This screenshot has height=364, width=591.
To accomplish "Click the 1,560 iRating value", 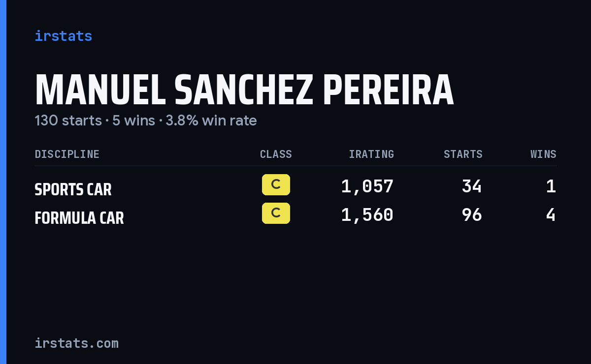I will click(367, 215).
